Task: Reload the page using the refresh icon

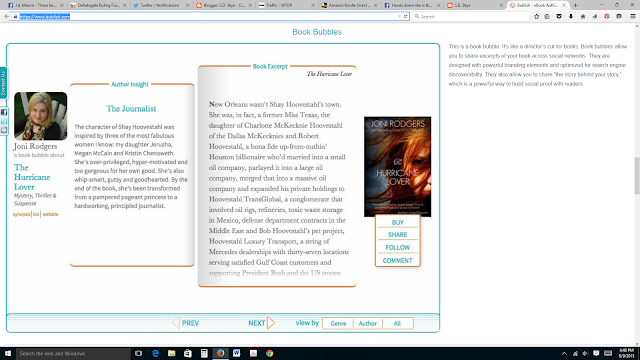Action: click(405, 16)
